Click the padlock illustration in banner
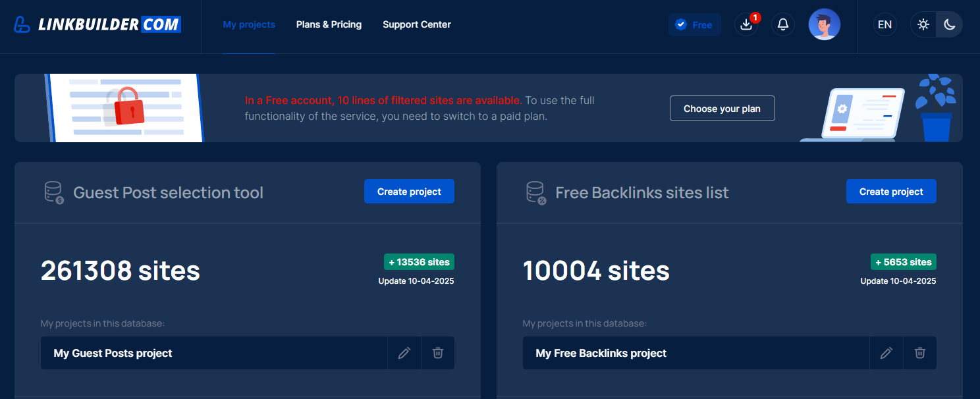980x399 pixels. click(129, 105)
